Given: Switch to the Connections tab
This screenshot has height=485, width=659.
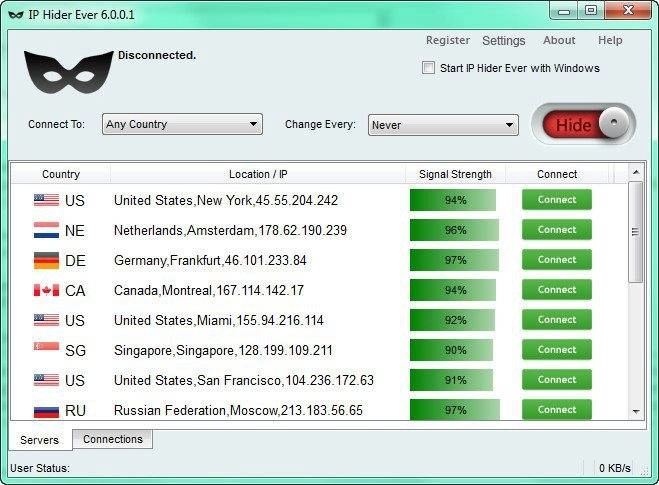Looking at the screenshot, I should click(x=113, y=439).
